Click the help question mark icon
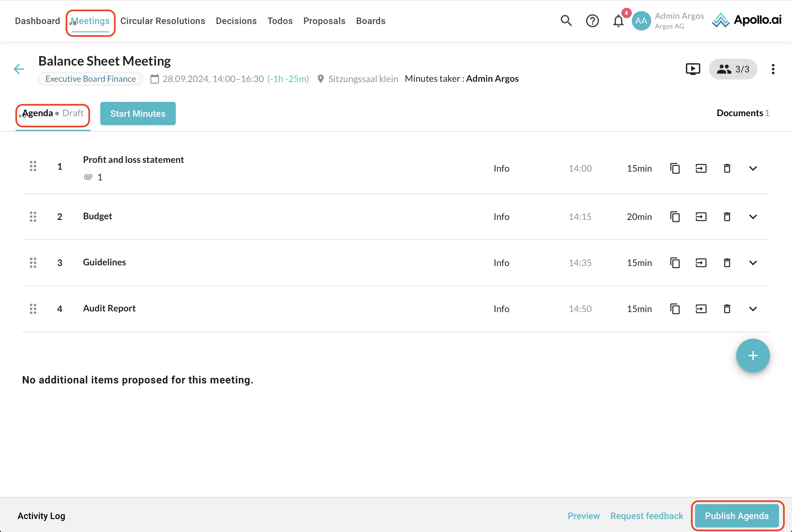792x532 pixels. pyautogui.click(x=592, y=21)
